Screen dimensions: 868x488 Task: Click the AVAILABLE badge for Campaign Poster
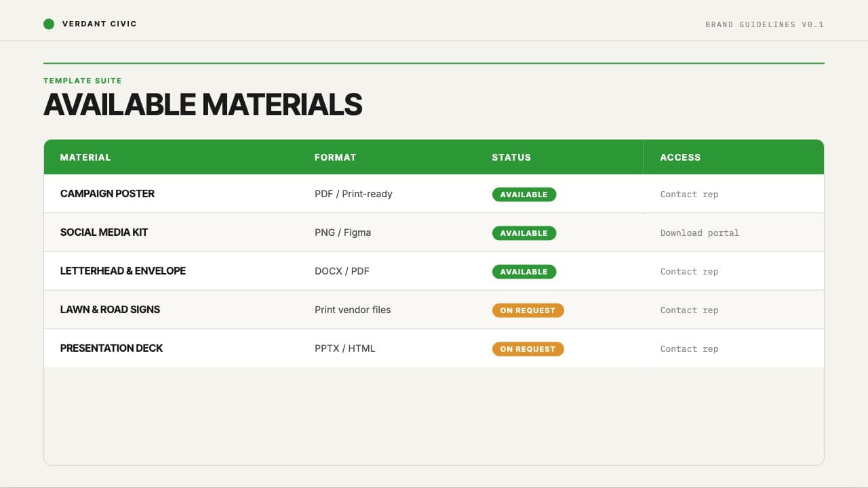(524, 195)
